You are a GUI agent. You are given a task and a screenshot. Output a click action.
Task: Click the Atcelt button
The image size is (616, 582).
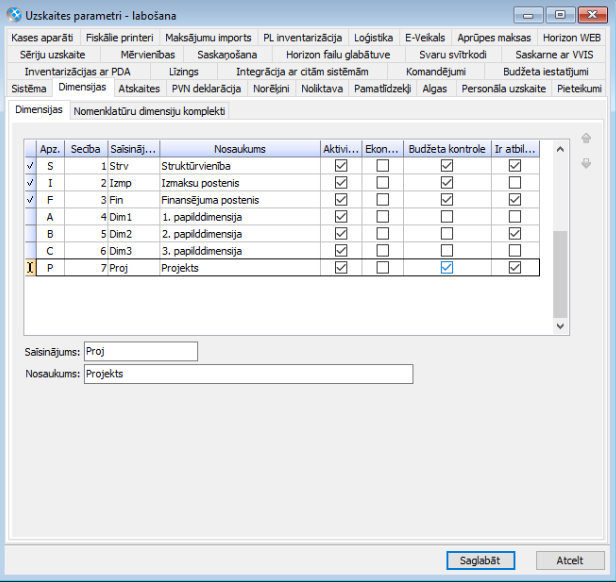click(570, 560)
